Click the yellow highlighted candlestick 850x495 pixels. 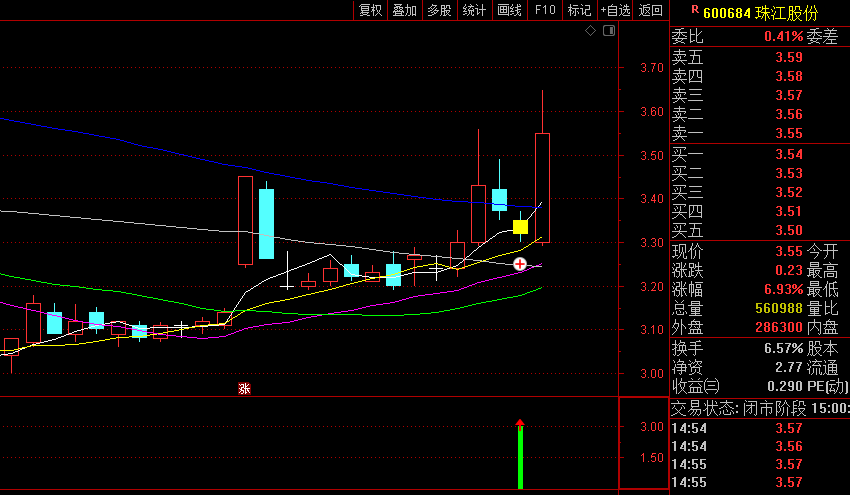click(x=520, y=227)
